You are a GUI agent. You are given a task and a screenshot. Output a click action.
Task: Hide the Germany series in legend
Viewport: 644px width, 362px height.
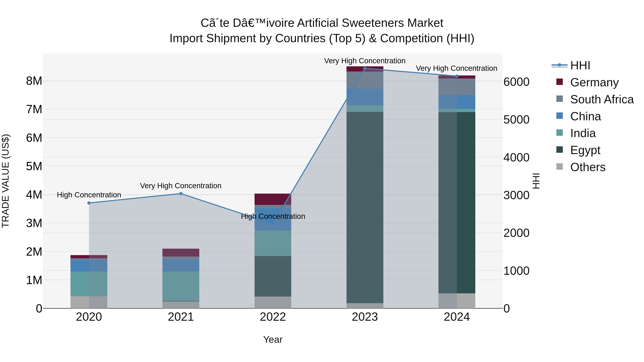(587, 82)
